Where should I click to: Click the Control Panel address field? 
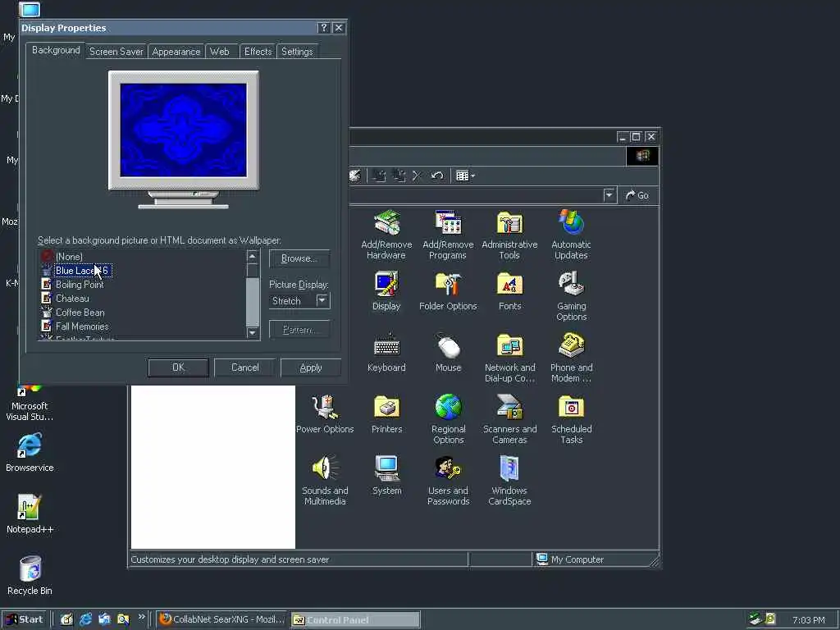476,195
